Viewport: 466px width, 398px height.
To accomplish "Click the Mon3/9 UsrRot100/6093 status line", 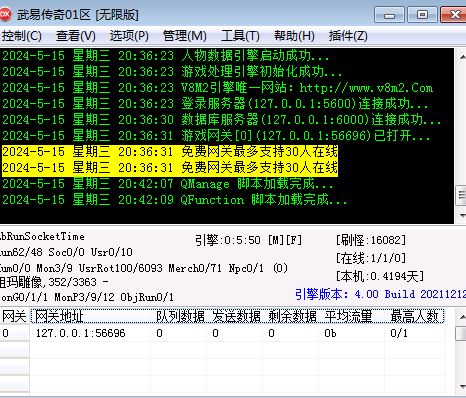I will [x=143, y=268].
